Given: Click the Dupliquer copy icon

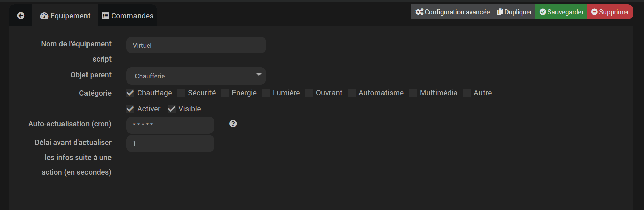Looking at the screenshot, I should click(500, 12).
